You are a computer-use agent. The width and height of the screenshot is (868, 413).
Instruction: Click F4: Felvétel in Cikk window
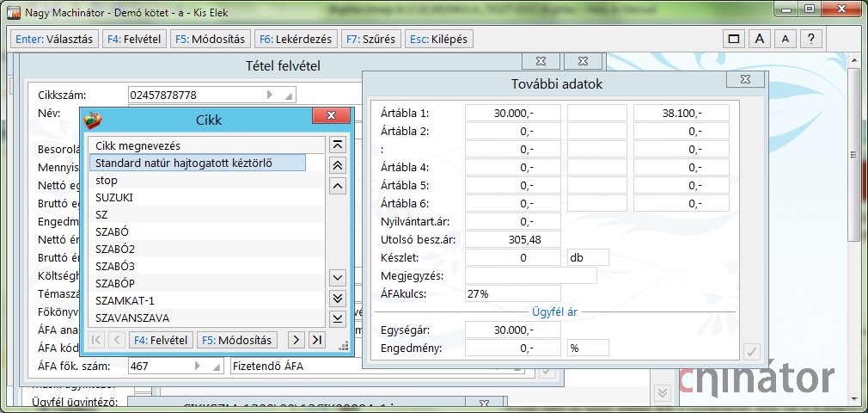(161, 340)
